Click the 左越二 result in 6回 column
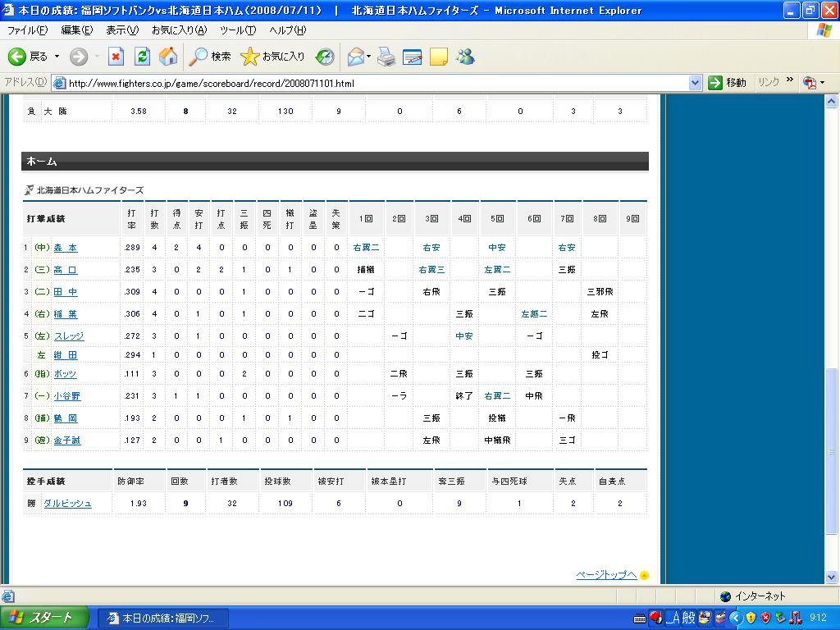This screenshot has height=630, width=840. [534, 314]
